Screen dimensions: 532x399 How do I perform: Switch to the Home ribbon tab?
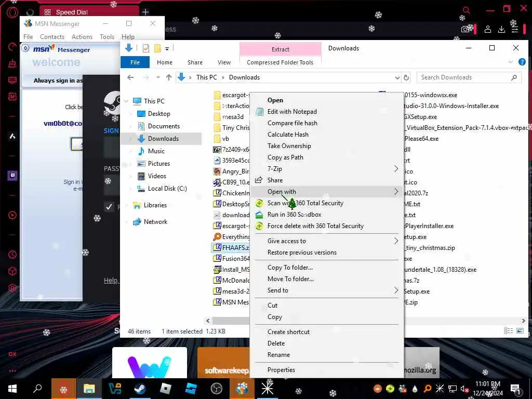click(165, 62)
